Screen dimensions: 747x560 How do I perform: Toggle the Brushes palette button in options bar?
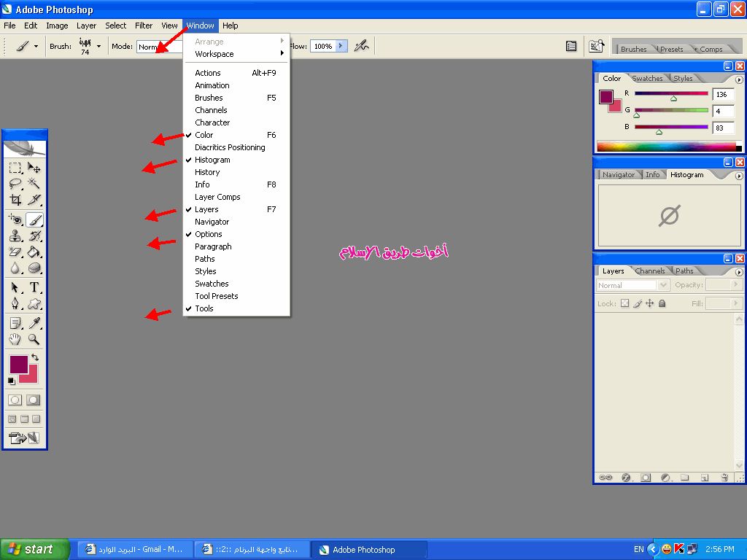(x=570, y=46)
